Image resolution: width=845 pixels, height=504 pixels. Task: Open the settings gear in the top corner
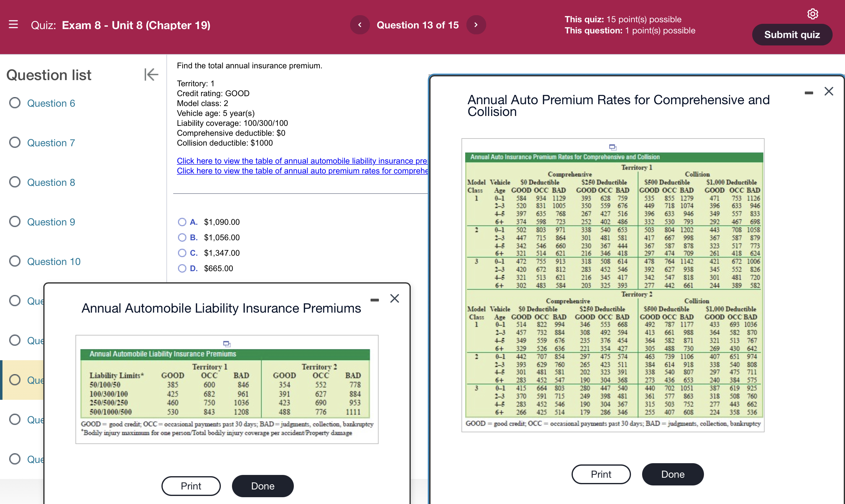pyautogui.click(x=813, y=14)
